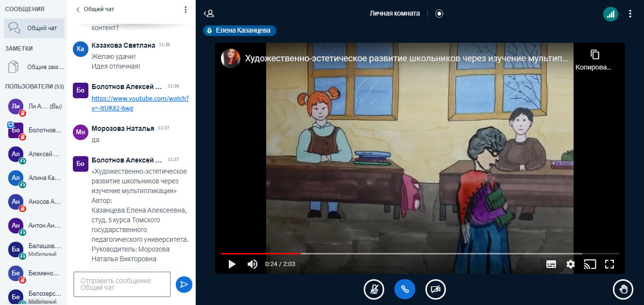The image size is (644, 305).
Task: Open the chat options three-dot menu
Action: click(x=185, y=9)
